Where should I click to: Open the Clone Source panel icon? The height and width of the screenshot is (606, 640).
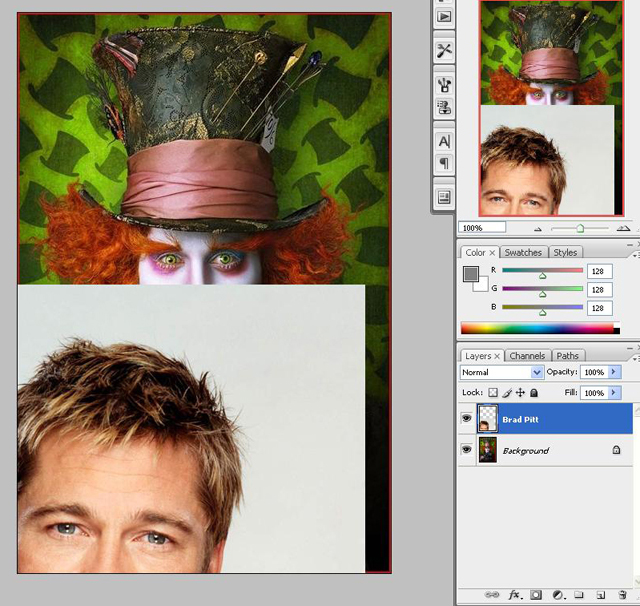coord(444,108)
